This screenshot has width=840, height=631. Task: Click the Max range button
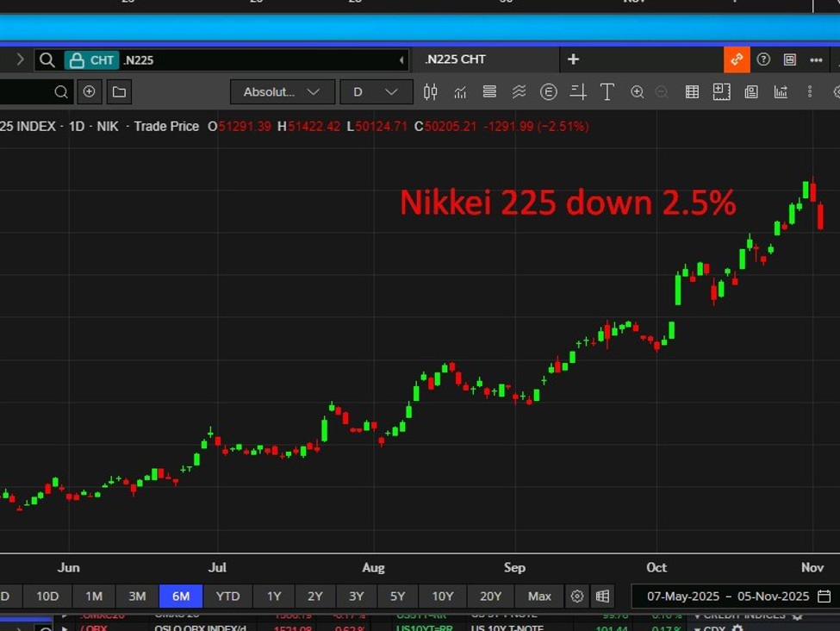pos(539,597)
